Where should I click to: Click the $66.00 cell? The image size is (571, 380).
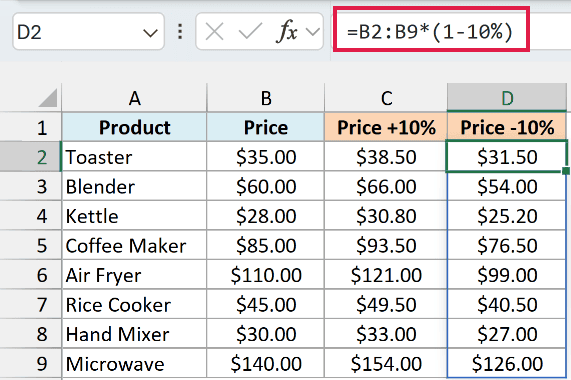click(386, 186)
